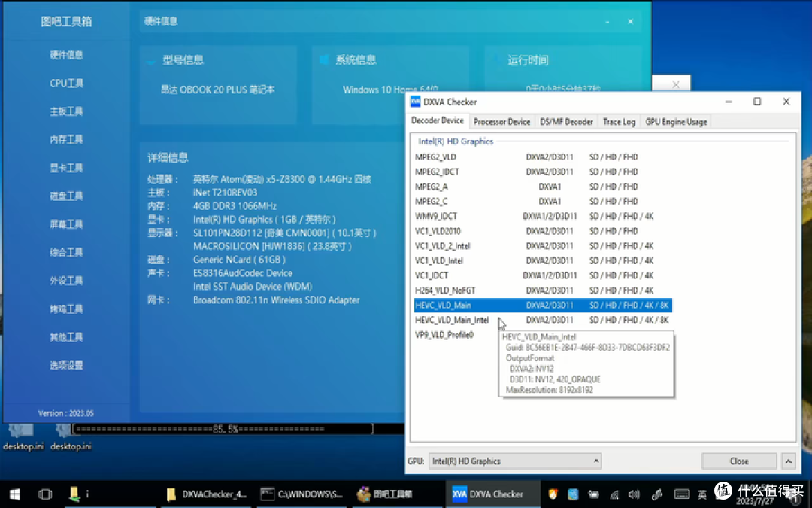Open 选项设置 in 图吧工具箱 sidebar
Viewport: 812px width, 508px height.
click(x=66, y=366)
